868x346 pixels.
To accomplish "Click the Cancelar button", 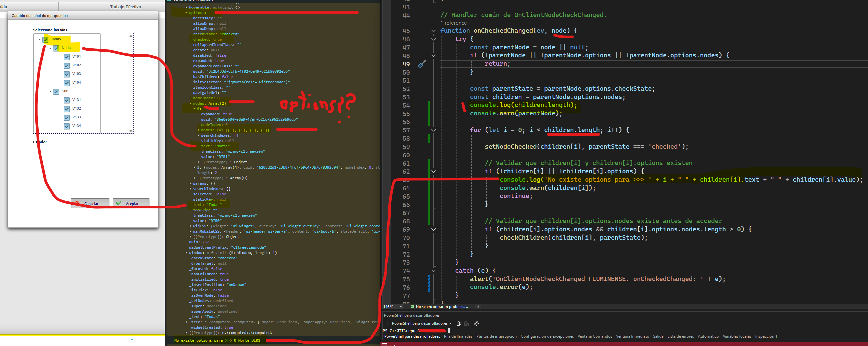I will pos(90,203).
